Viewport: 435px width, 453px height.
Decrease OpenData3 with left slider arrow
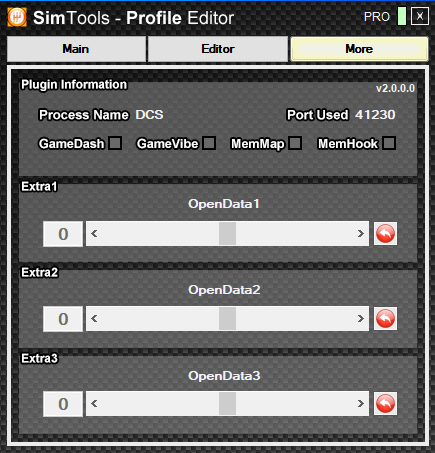click(x=94, y=404)
